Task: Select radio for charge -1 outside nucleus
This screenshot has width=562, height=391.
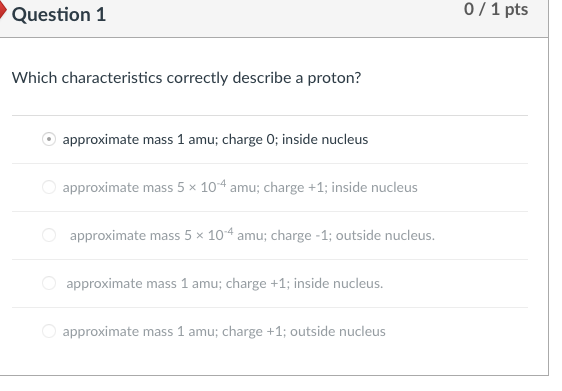Action: [x=49, y=235]
